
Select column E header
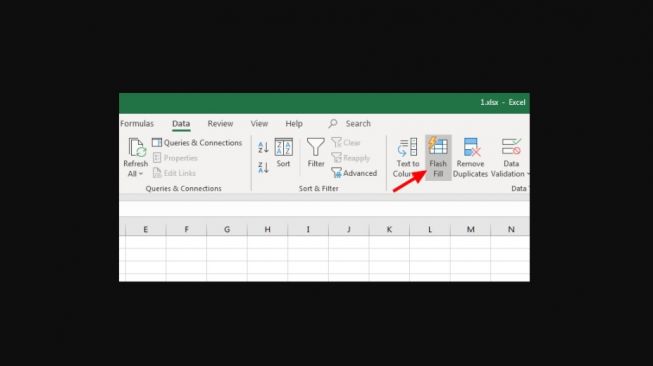(x=145, y=229)
